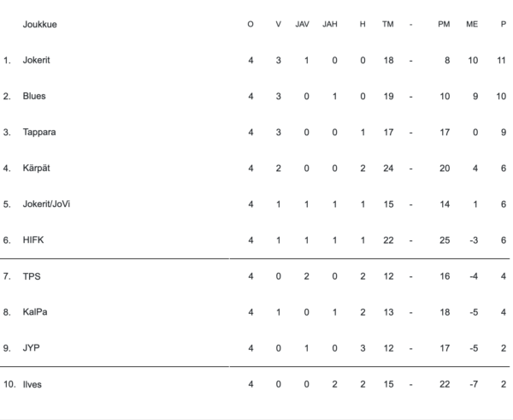Click the Blues team name
Image resolution: width=513 pixels, height=420 pixels.
pyautogui.click(x=34, y=96)
